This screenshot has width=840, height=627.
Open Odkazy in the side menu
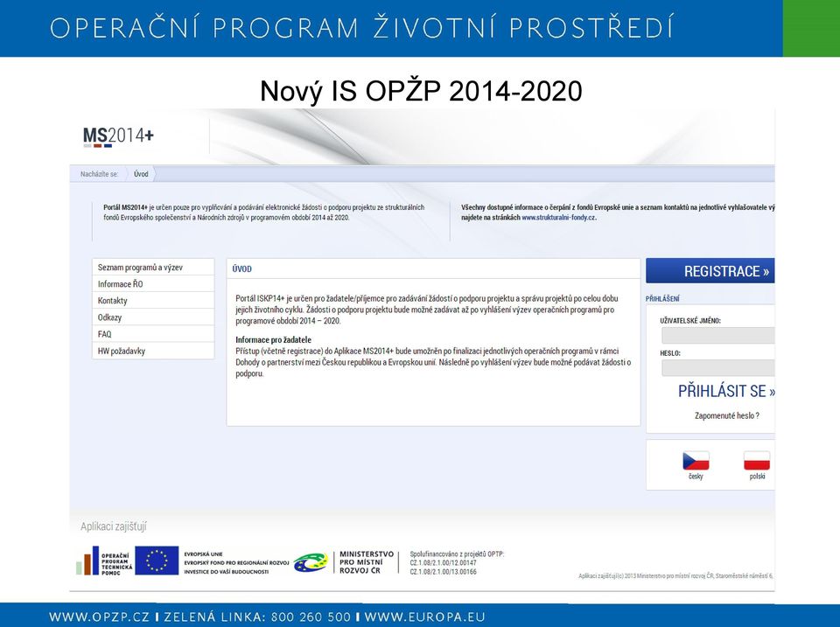(x=153, y=317)
